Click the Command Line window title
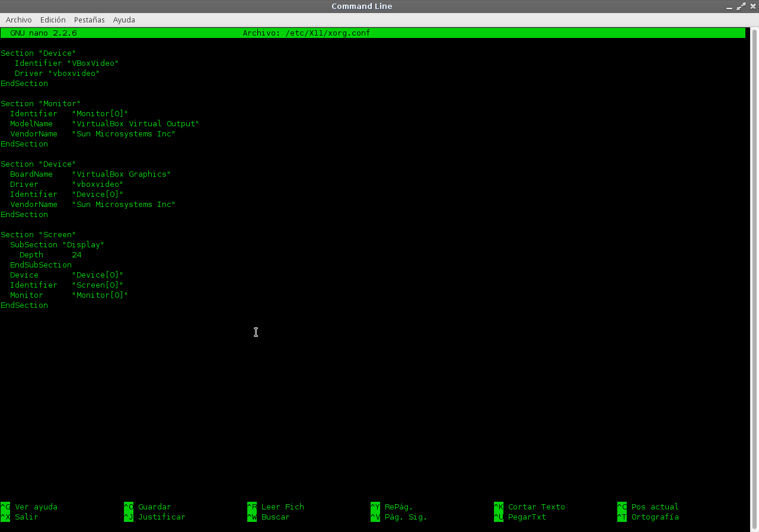The height and width of the screenshot is (532, 759). pyautogui.click(x=362, y=7)
